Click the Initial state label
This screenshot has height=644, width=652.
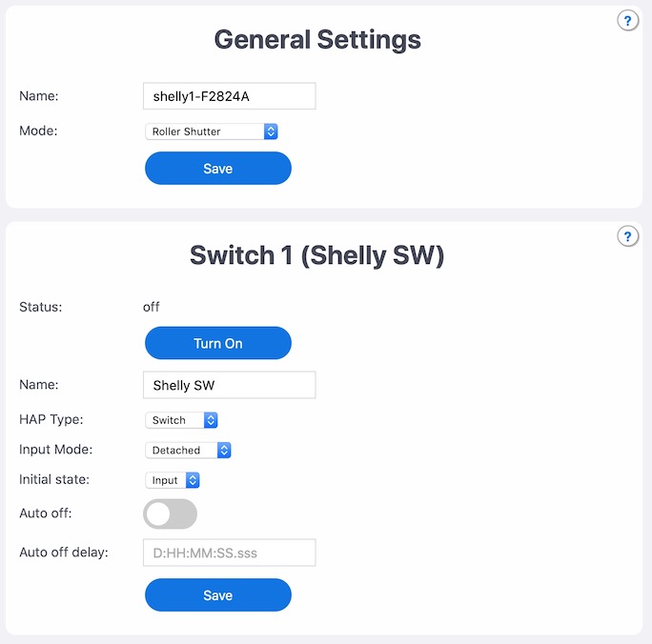(54, 480)
